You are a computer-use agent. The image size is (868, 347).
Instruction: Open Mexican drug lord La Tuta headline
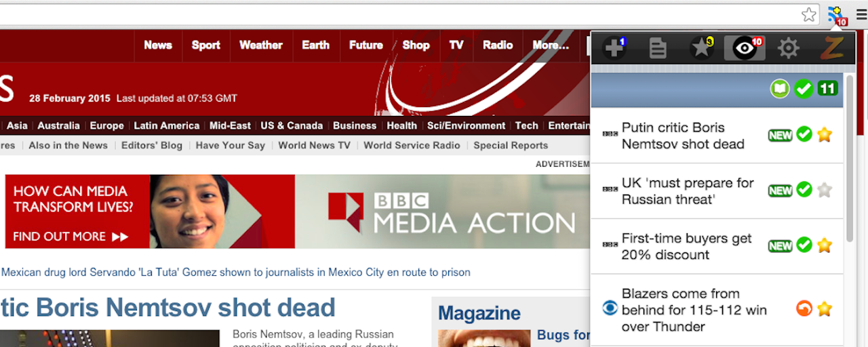coord(236,272)
